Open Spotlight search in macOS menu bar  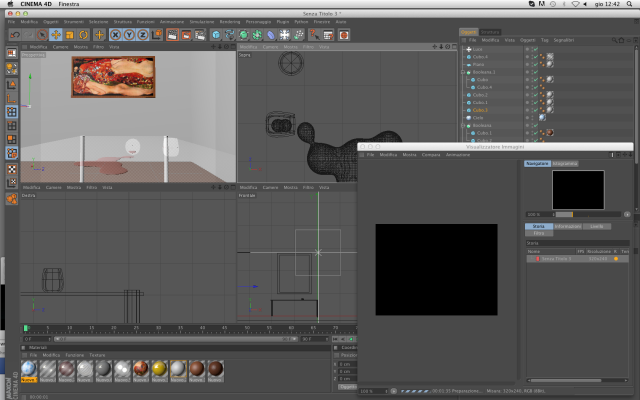629,4
